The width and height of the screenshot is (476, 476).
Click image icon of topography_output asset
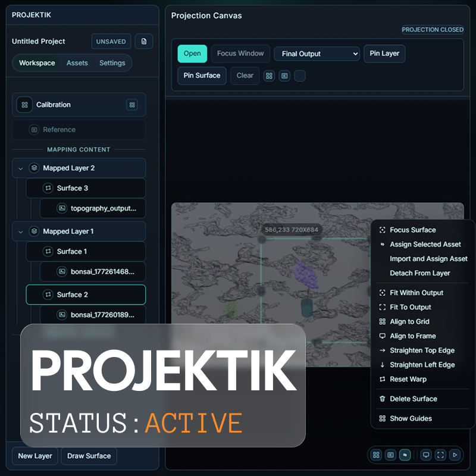[62, 208]
